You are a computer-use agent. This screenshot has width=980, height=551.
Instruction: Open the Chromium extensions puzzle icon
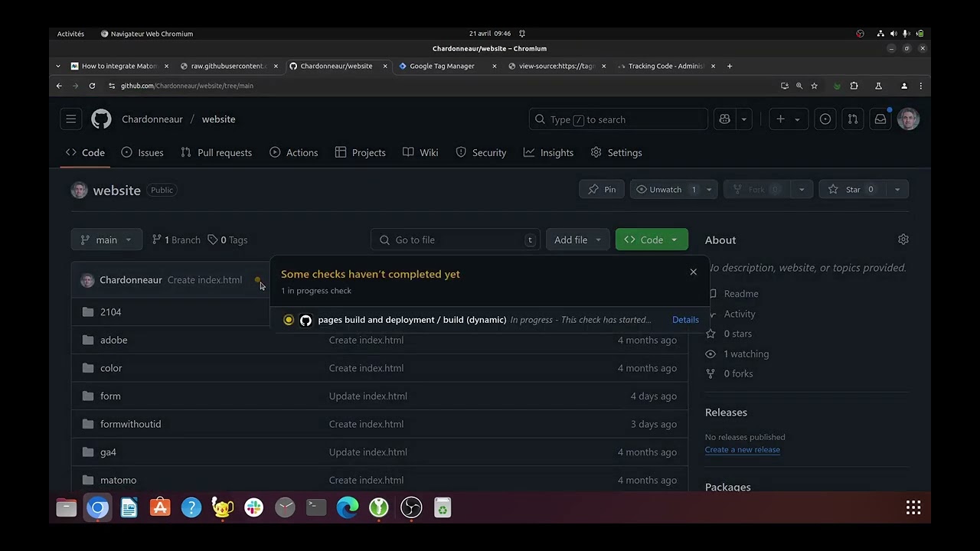[x=854, y=86]
